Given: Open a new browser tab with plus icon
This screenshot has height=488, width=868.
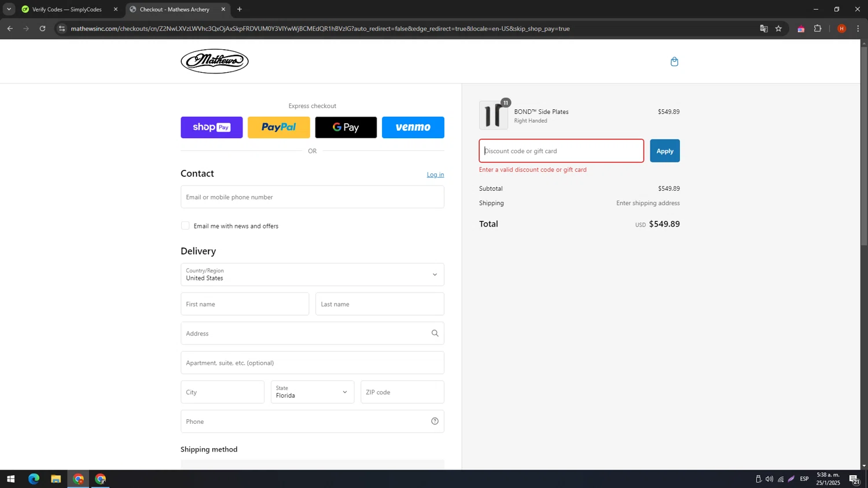Looking at the screenshot, I should point(240,9).
